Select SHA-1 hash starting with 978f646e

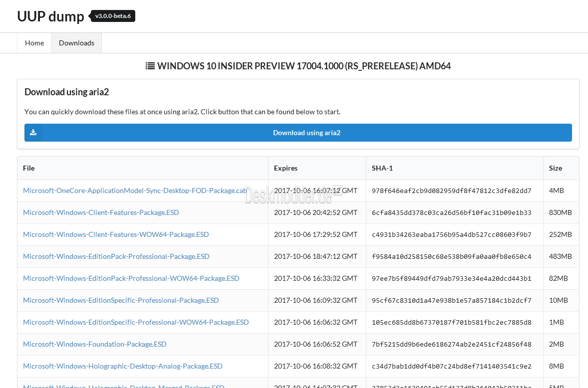pyautogui.click(x=452, y=191)
